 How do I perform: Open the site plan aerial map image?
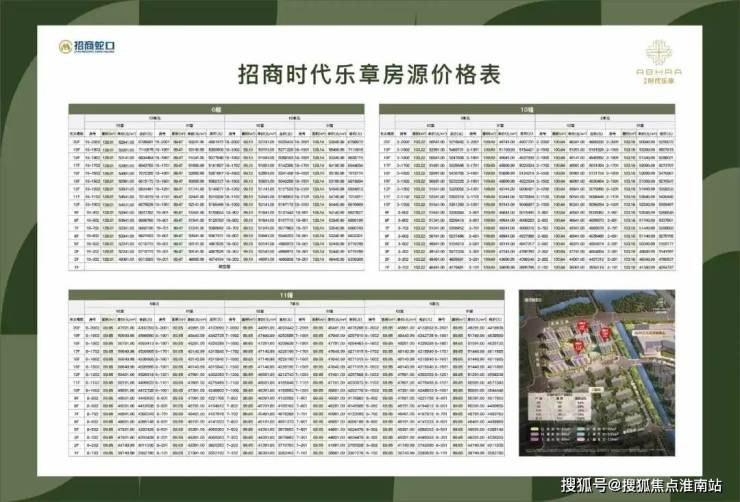click(x=597, y=373)
